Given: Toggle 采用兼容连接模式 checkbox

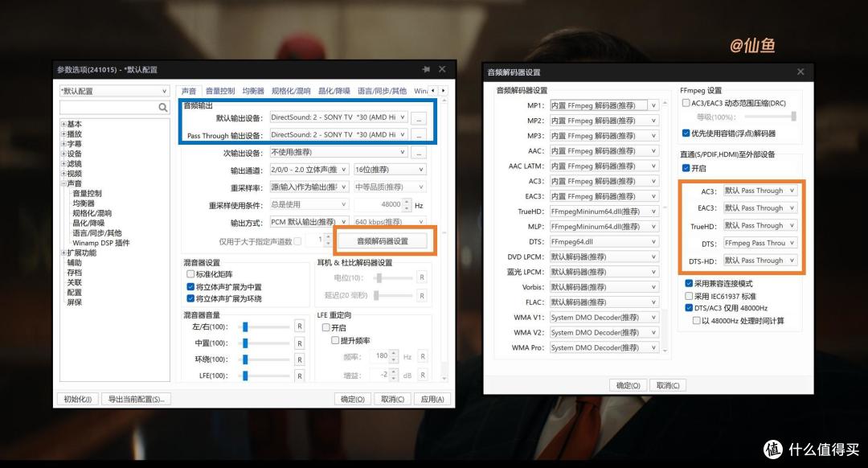Looking at the screenshot, I should (689, 283).
